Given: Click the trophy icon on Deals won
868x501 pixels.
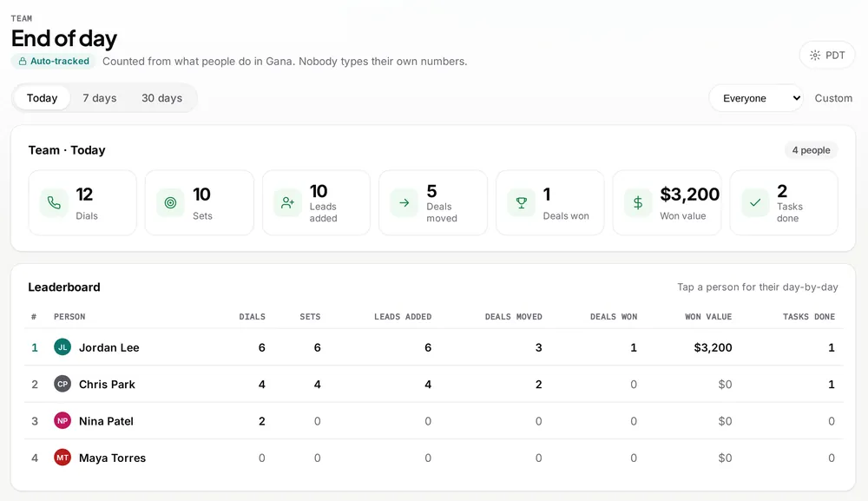Looking at the screenshot, I should tap(521, 202).
